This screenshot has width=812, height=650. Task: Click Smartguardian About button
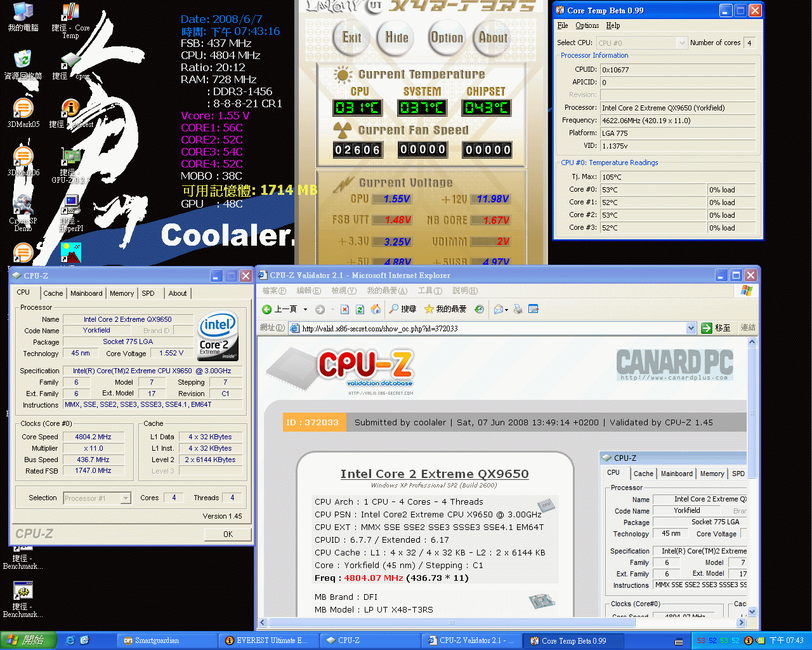tap(493, 37)
